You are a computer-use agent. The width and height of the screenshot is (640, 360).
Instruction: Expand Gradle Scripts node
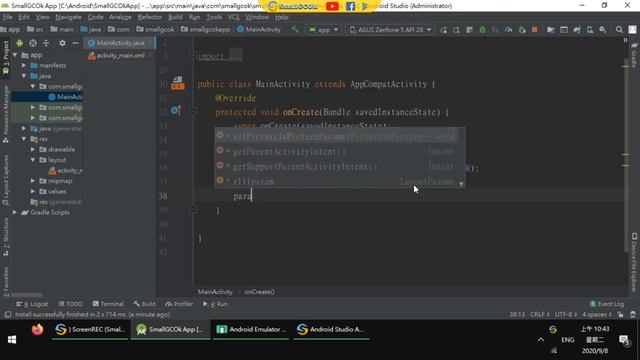click(x=15, y=212)
